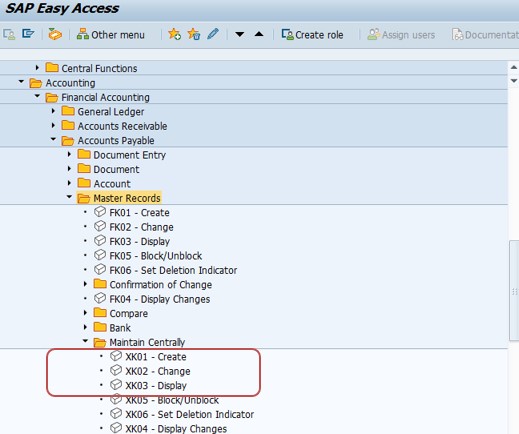519x434 pixels.
Task: Collapse the Accounting folder
Action: 21,82
